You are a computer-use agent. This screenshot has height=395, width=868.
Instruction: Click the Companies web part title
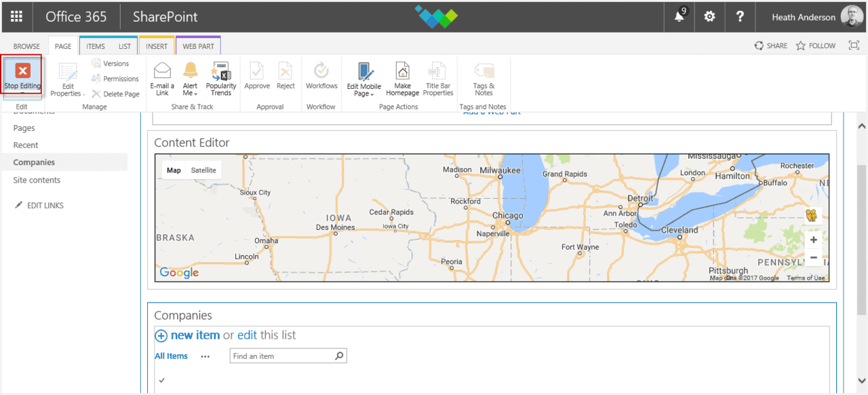coord(183,316)
